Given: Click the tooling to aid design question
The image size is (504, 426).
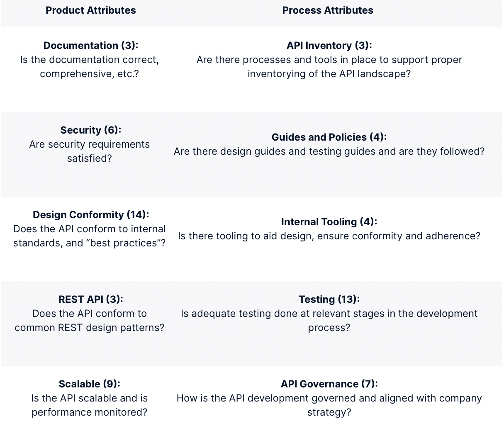Looking at the screenshot, I should pyautogui.click(x=329, y=236).
